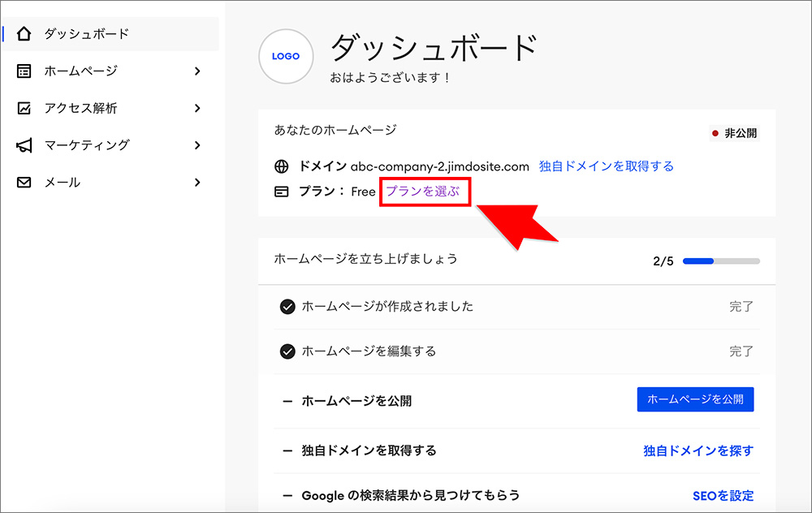Expand the アクセス解析 sidebar chevron

point(197,108)
